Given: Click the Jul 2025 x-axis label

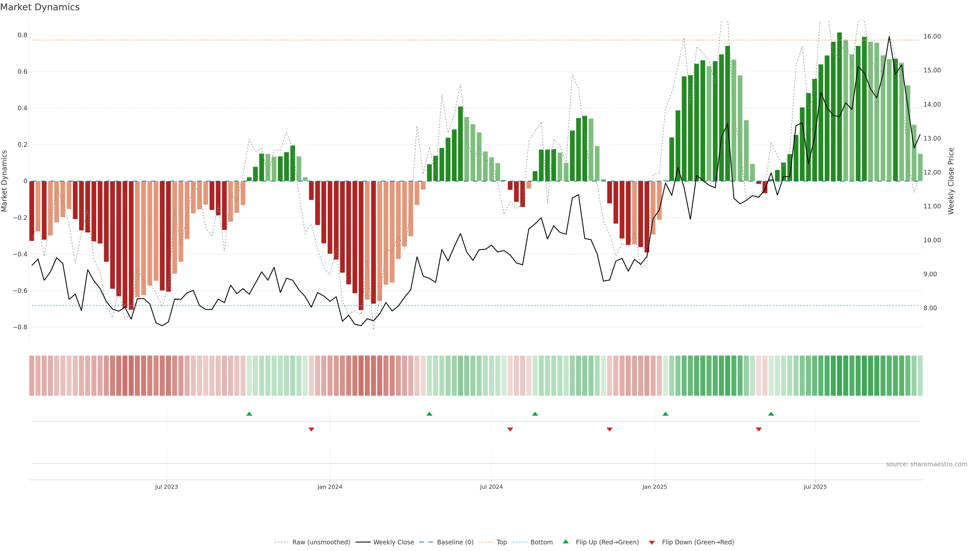Looking at the screenshot, I should (x=815, y=487).
